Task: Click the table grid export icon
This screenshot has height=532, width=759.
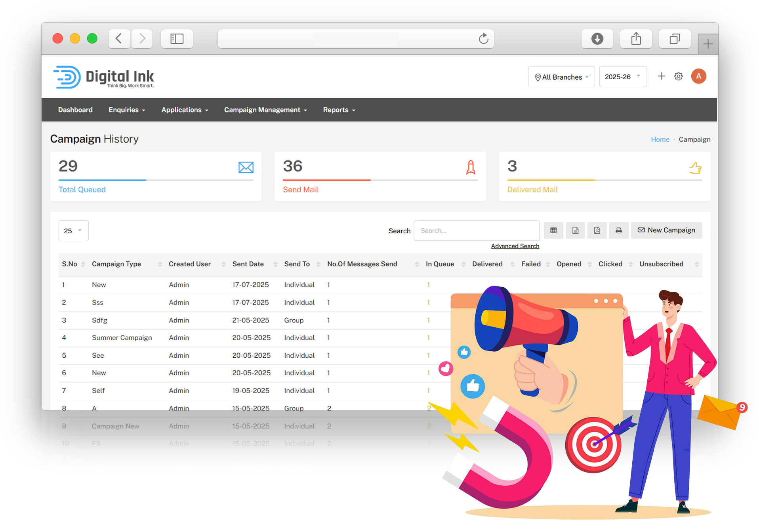Action: click(x=553, y=231)
